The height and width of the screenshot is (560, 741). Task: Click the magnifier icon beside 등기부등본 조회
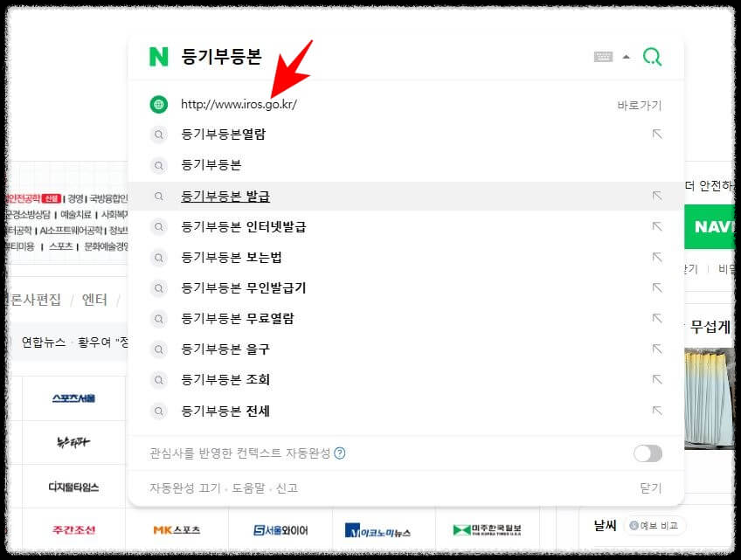(x=159, y=380)
